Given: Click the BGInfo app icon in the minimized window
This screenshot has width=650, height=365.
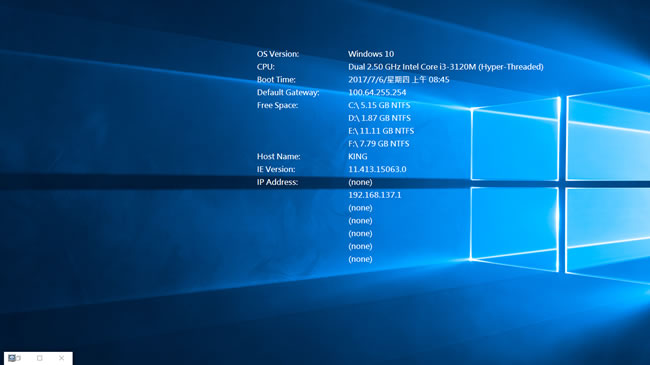Looking at the screenshot, I should (12, 358).
